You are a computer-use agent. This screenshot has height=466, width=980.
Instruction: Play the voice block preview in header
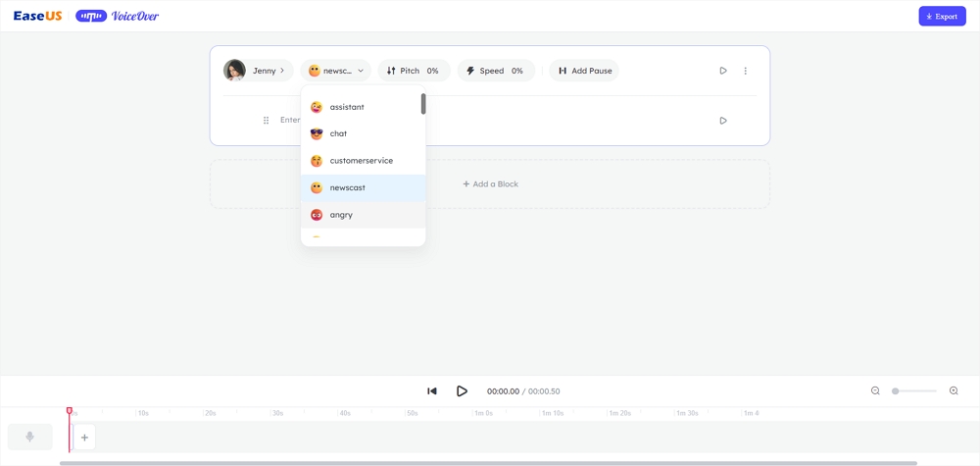coord(723,71)
